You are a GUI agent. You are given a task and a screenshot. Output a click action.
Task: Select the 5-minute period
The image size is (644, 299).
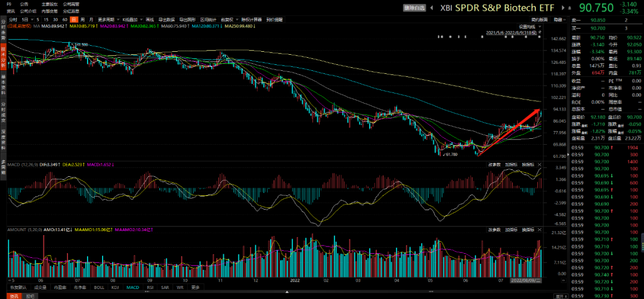(x=38, y=19)
